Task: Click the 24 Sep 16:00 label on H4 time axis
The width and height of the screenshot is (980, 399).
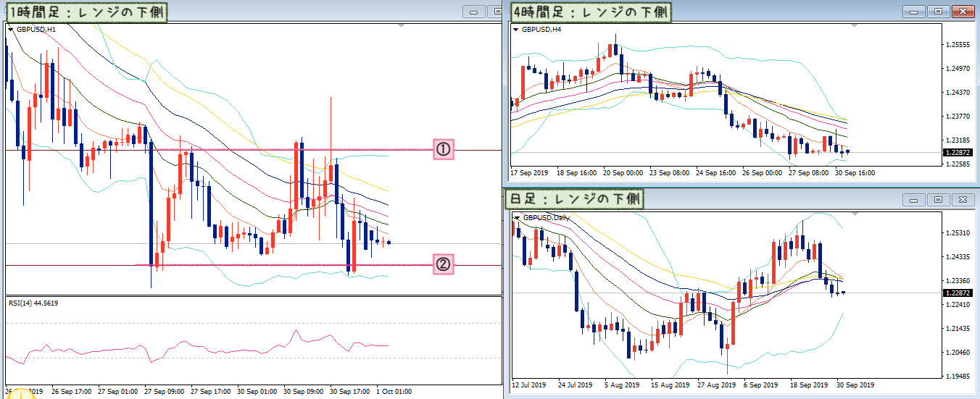Action: [x=715, y=174]
